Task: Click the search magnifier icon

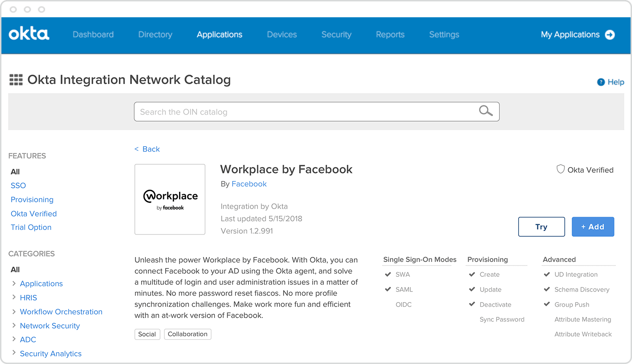Action: coord(485,111)
